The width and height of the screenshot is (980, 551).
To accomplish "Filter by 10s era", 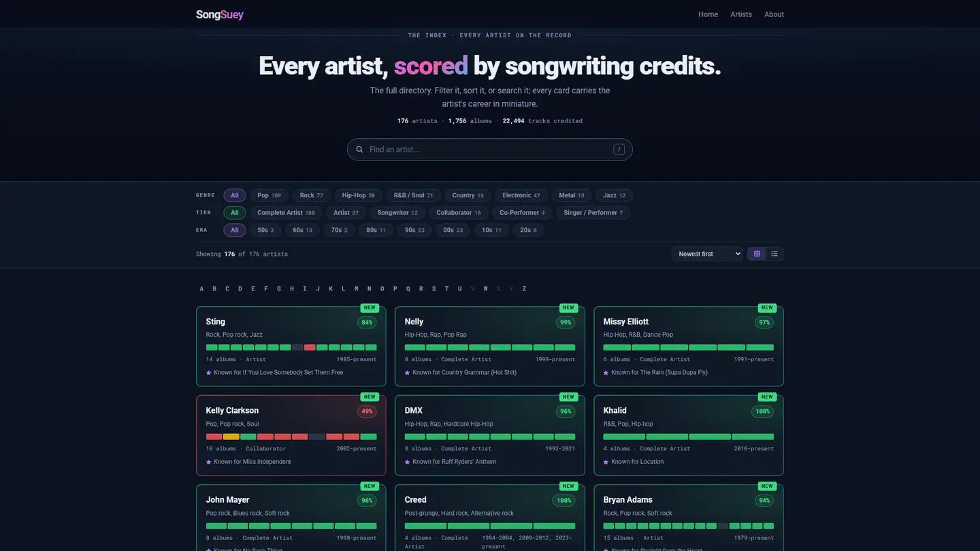I will point(491,230).
